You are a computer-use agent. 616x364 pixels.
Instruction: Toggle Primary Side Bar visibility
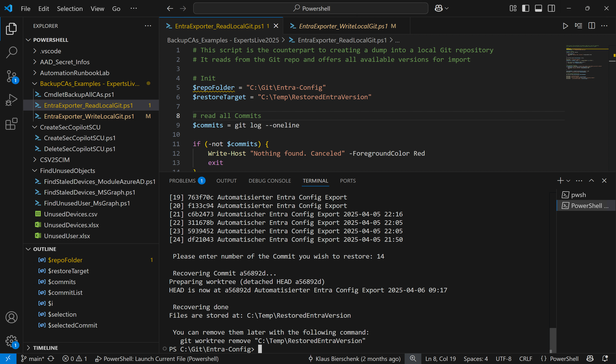click(x=525, y=8)
